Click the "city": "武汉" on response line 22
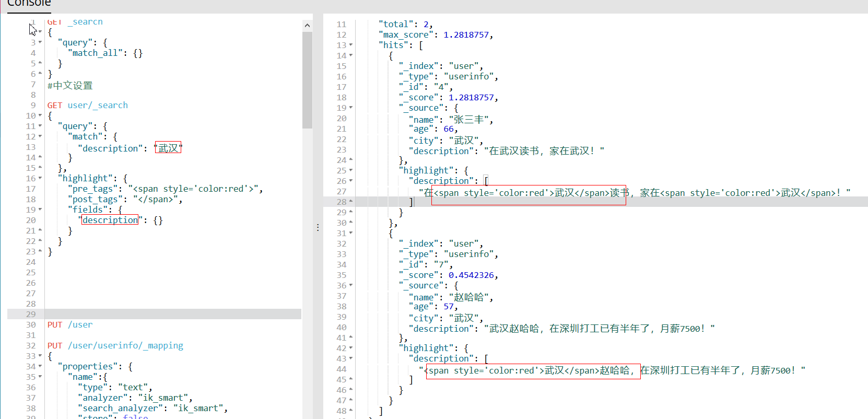The width and height of the screenshot is (868, 419). click(446, 140)
